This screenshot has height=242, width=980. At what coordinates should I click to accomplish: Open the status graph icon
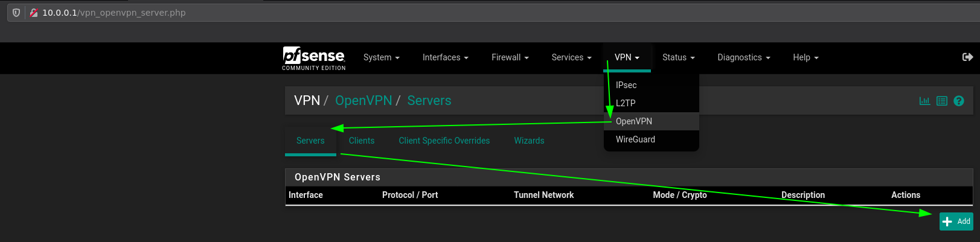pyautogui.click(x=924, y=101)
